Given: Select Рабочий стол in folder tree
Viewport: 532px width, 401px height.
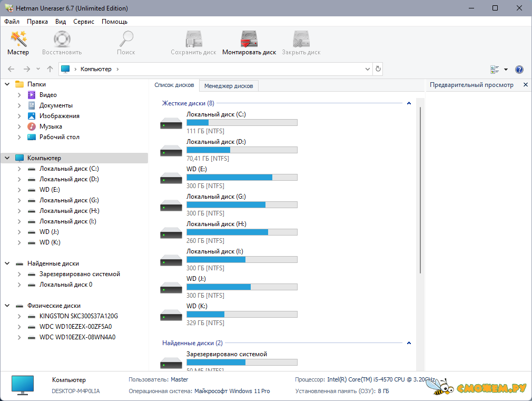Looking at the screenshot, I should pos(60,137).
